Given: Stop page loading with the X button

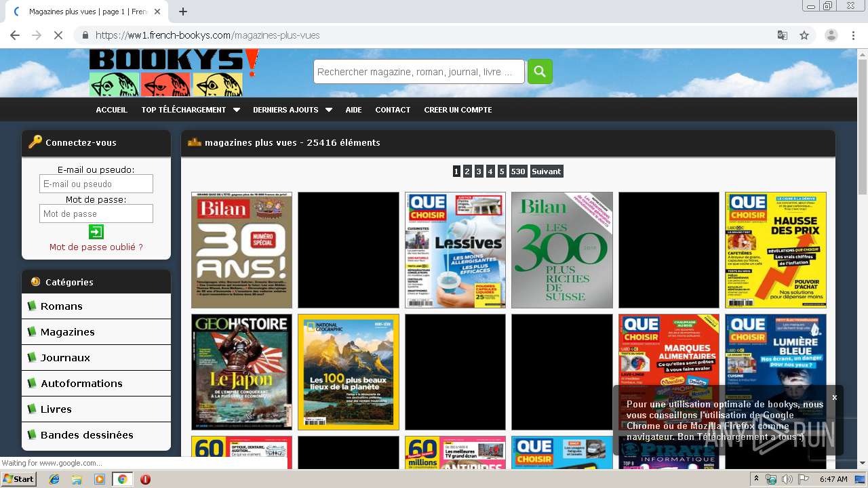Looking at the screenshot, I should click(58, 35).
